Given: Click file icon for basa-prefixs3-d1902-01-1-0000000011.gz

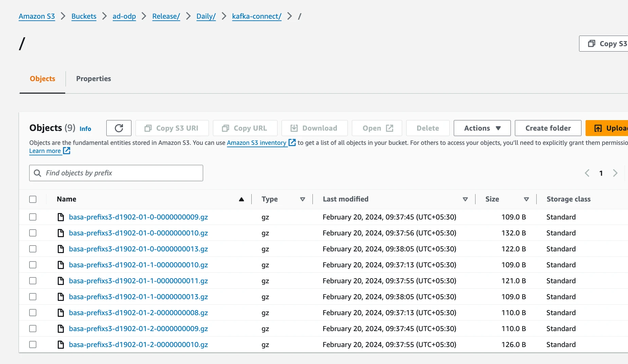Looking at the screenshot, I should [x=61, y=281].
